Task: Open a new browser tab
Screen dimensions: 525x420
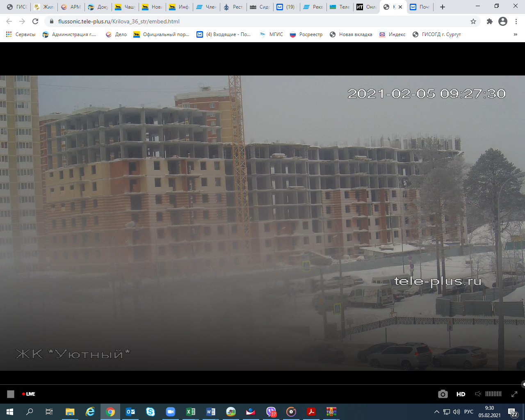Action: [x=442, y=7]
